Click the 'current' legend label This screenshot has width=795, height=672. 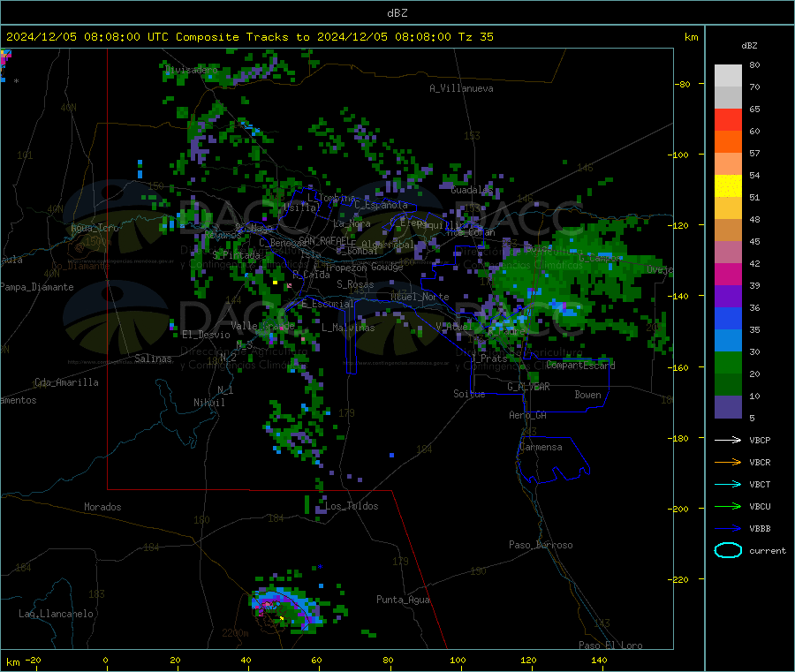point(768,551)
